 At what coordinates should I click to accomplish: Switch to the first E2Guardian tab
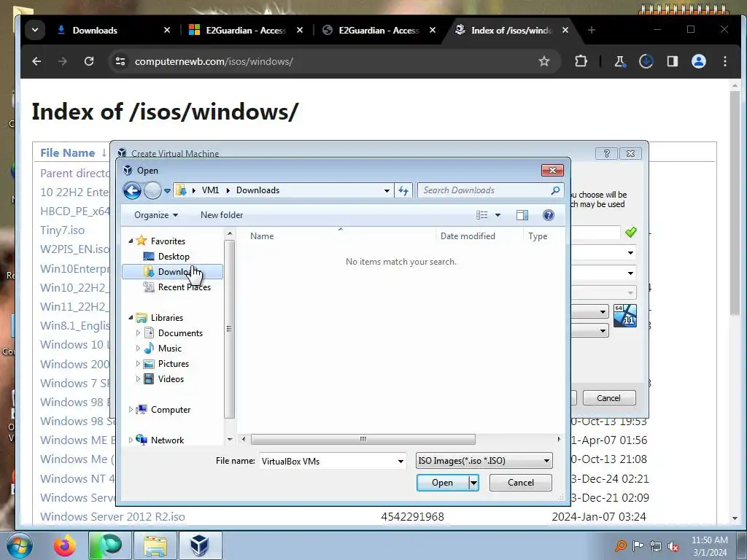click(x=246, y=30)
